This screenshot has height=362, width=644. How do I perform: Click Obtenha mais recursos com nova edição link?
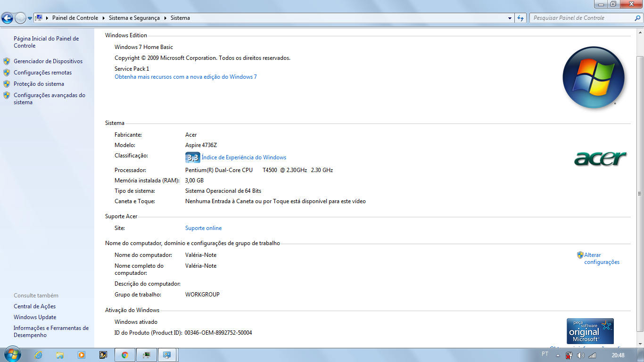(x=186, y=77)
